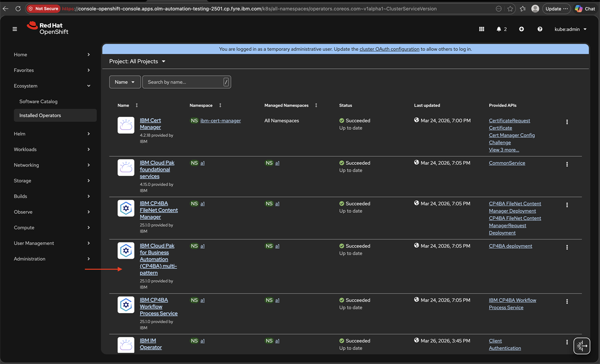Viewport: 600px width, 364px height.
Task: Click the IBM Cloud Pak foundational services logo
Action: [126, 168]
